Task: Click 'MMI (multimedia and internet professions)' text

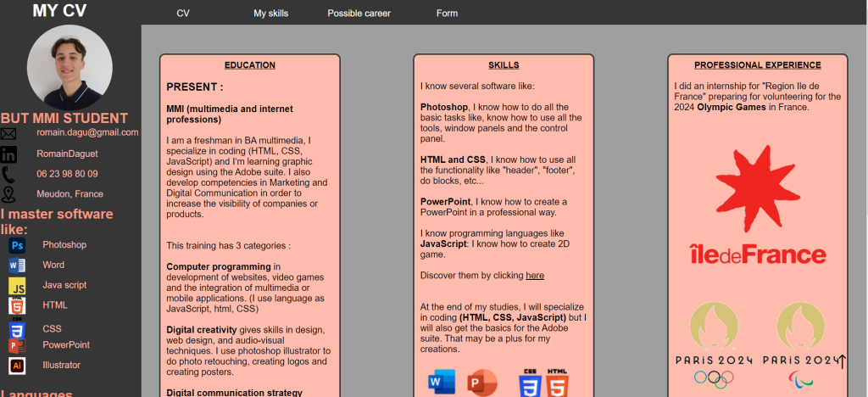Action: pos(230,114)
